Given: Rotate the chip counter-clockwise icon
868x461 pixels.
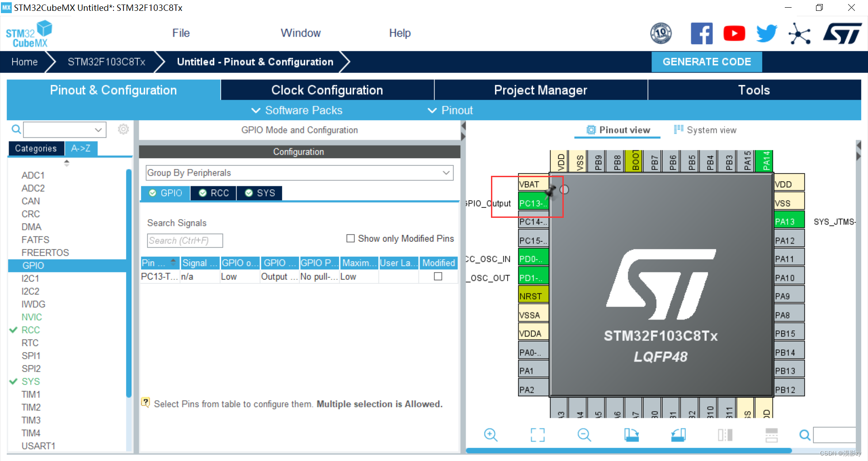Looking at the screenshot, I should (x=678, y=435).
